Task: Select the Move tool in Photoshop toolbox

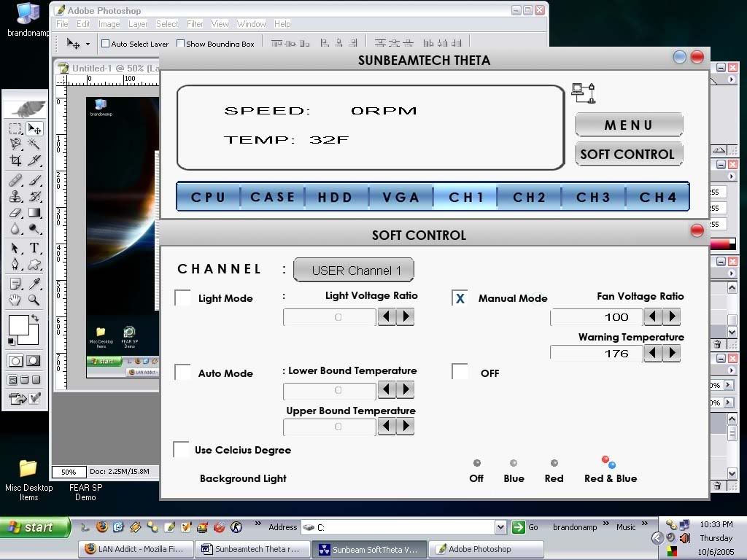Action: click(x=34, y=128)
